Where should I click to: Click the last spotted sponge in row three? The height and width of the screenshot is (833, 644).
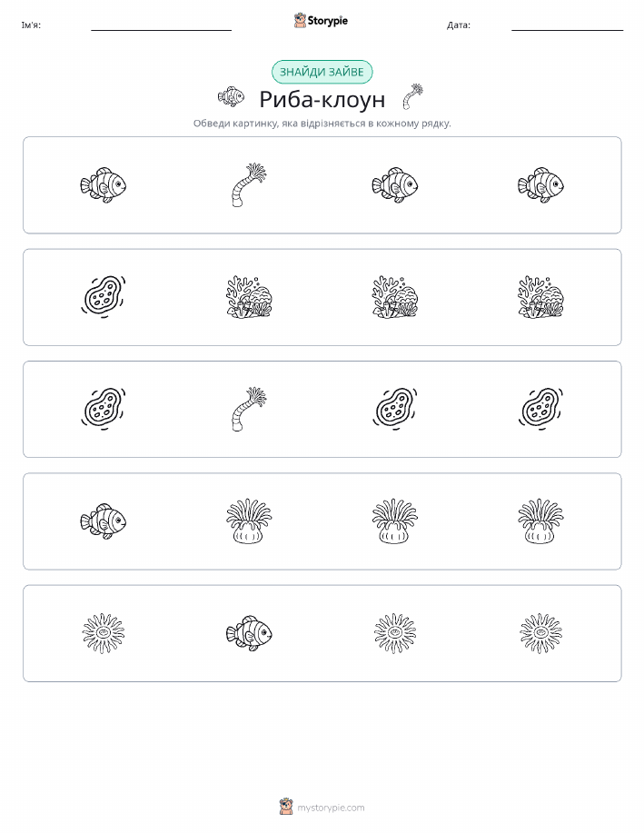pos(540,409)
